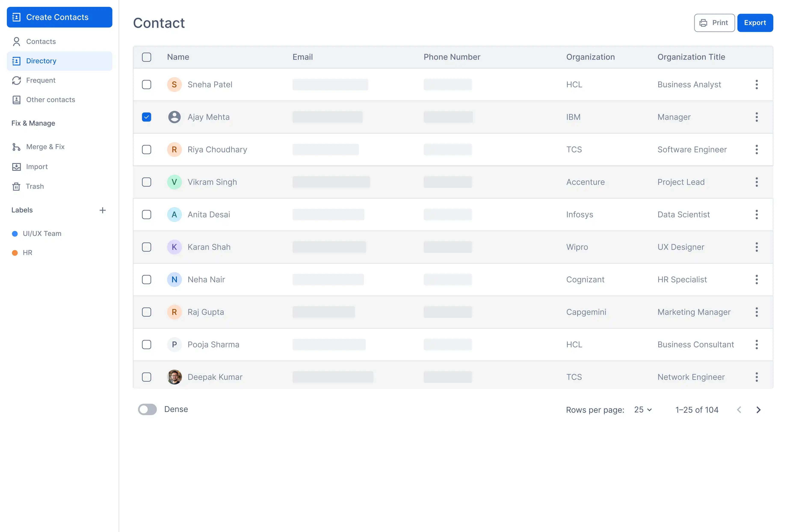The image size is (787, 532).
Task: Click the Create Contacts button
Action: [x=59, y=17]
